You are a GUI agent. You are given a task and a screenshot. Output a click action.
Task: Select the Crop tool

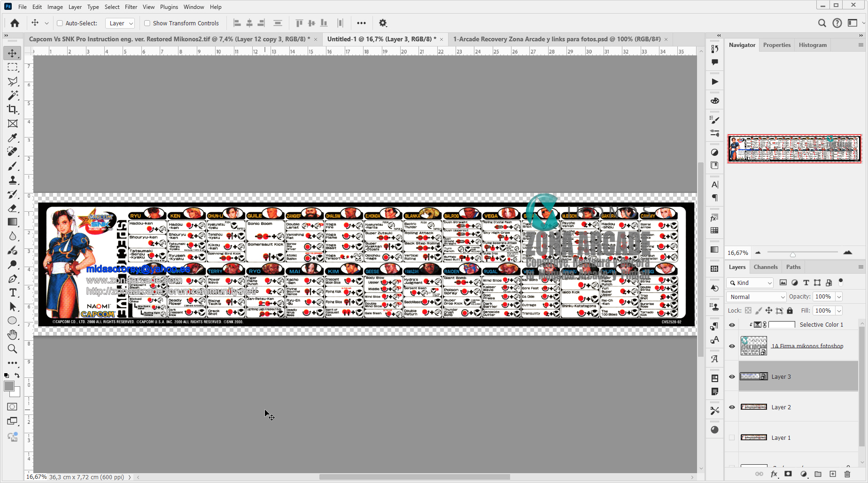(x=13, y=109)
